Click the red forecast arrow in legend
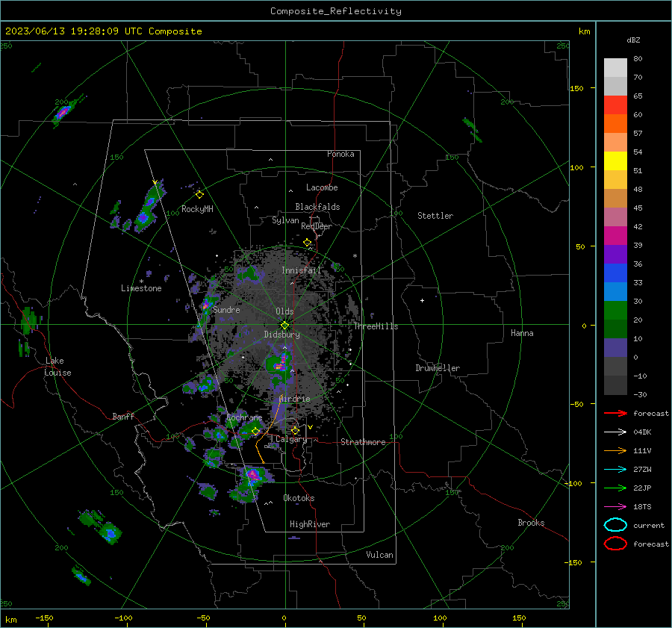 point(615,413)
